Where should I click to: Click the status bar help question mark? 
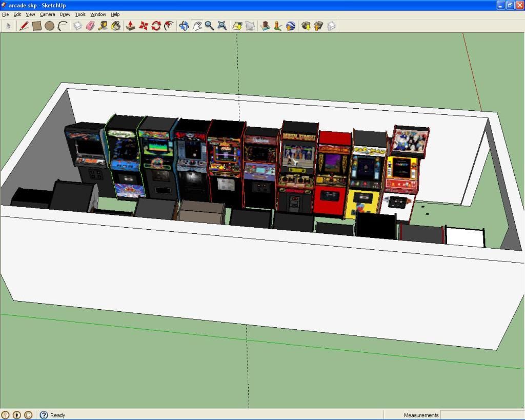[x=45, y=415]
